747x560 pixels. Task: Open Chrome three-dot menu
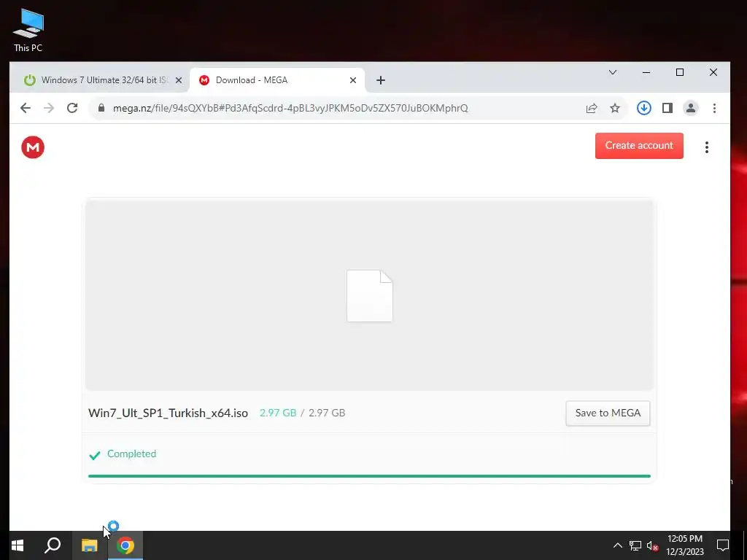(714, 108)
